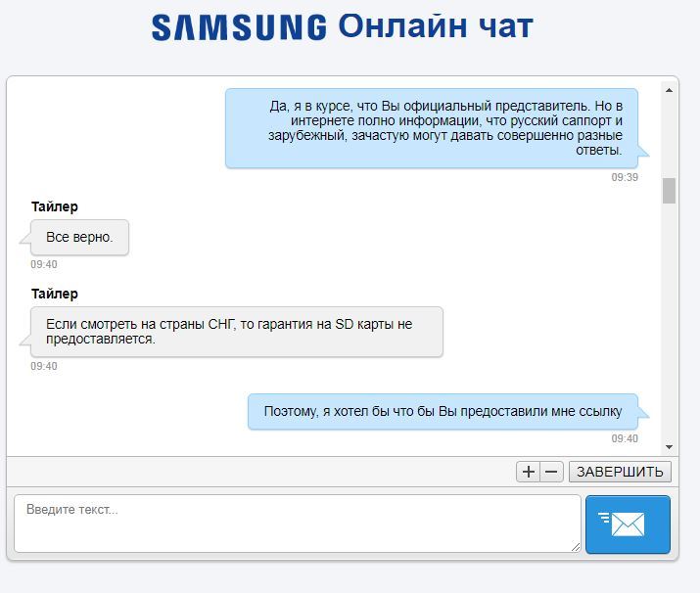Image resolution: width=700 pixels, height=593 pixels.
Task: Click the message starting 'Да, я в курсе'
Action: coord(431,128)
